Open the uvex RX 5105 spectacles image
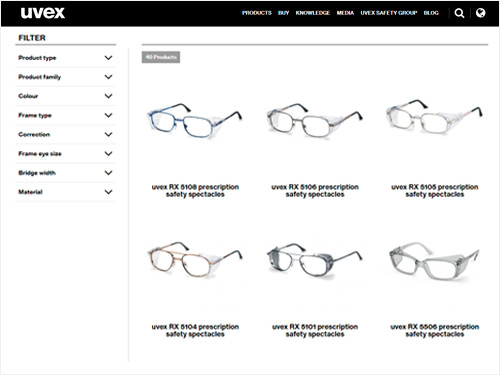The height and width of the screenshot is (375, 500). click(x=434, y=117)
